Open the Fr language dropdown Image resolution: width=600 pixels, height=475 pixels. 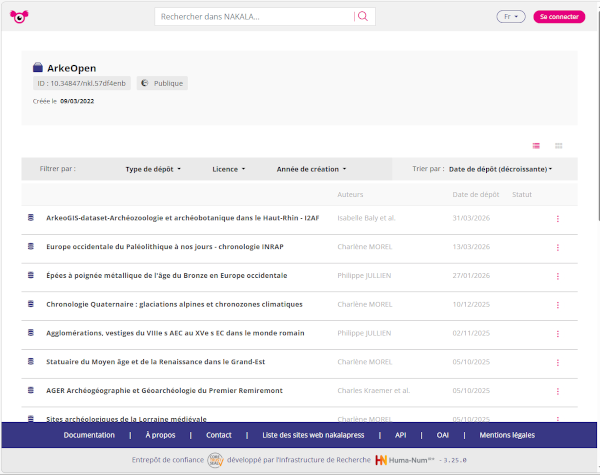coord(511,16)
